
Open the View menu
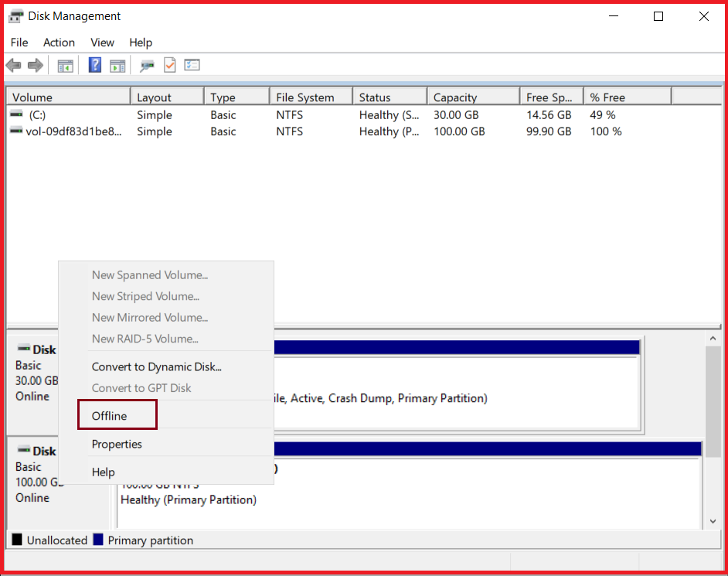point(102,43)
